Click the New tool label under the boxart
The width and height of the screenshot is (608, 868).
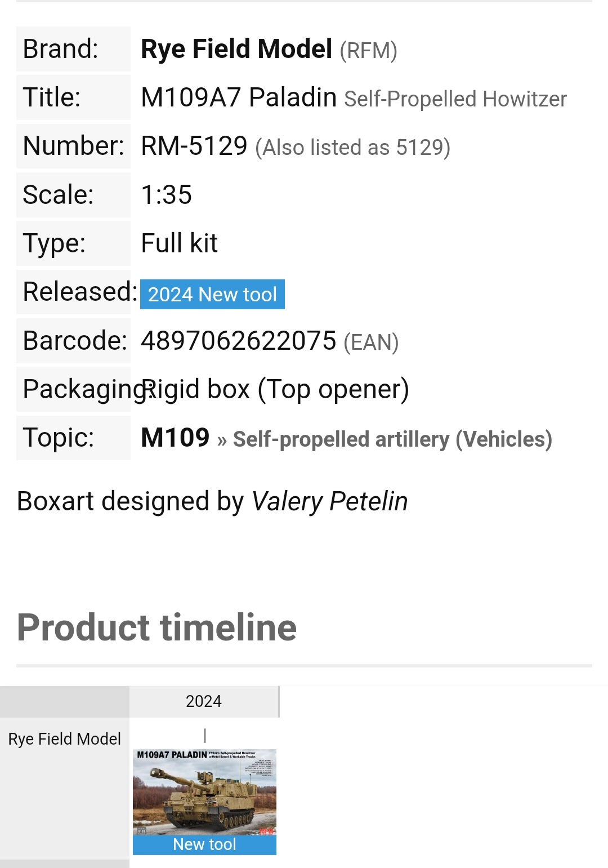(204, 844)
